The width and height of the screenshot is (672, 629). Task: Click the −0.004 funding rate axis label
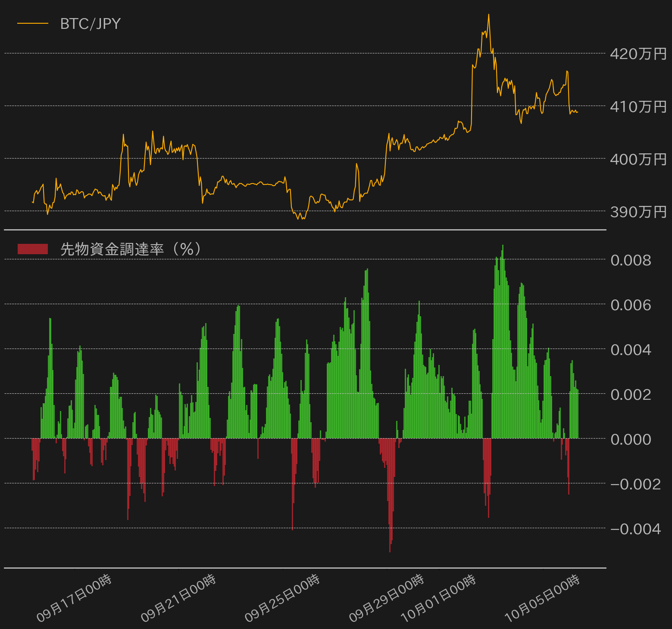coord(636,529)
